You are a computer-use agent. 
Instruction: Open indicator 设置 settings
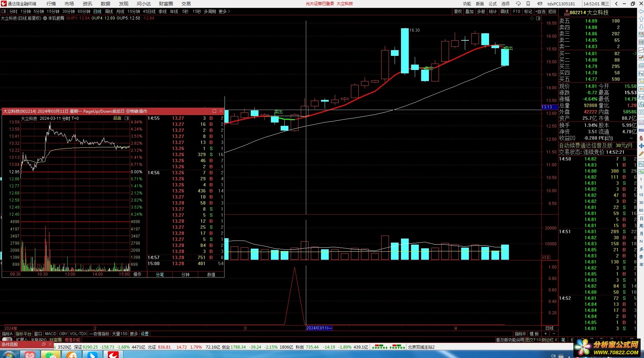pos(145,334)
